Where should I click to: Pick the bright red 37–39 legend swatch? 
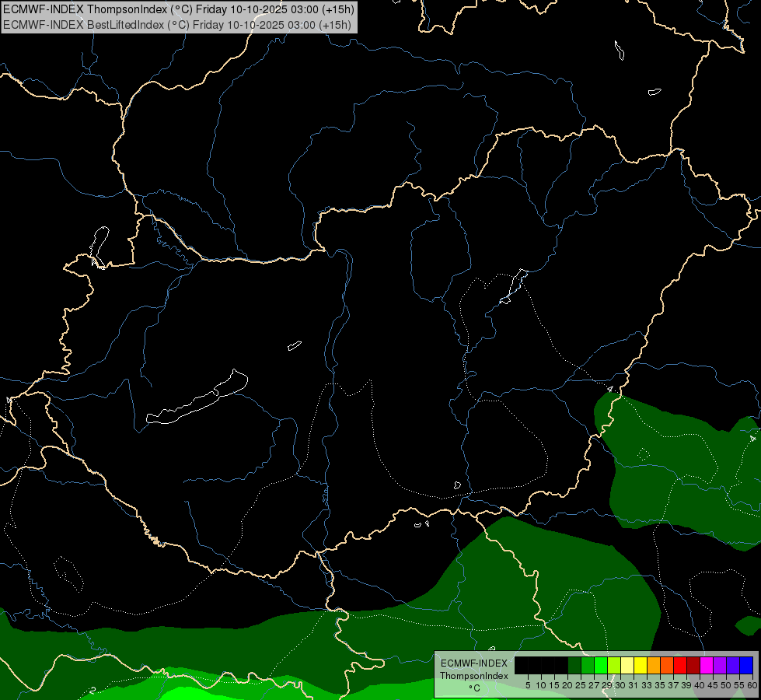pyautogui.click(x=680, y=665)
